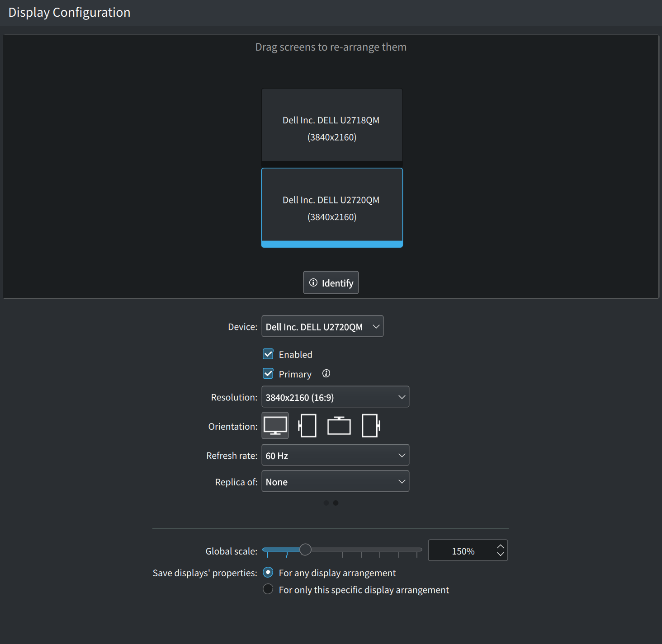
Task: Choose portrait orientation with stand on left
Action: 307,426
